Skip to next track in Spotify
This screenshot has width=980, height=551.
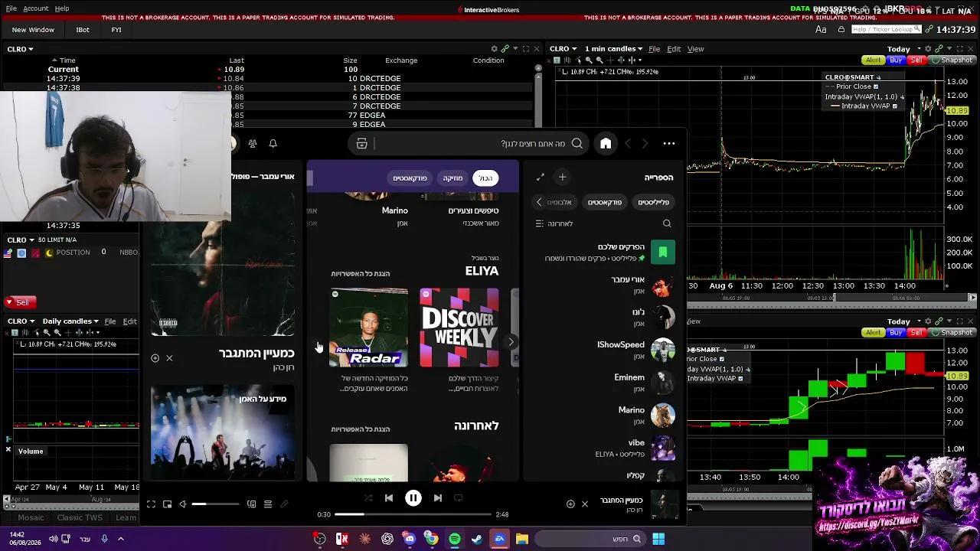(x=438, y=498)
